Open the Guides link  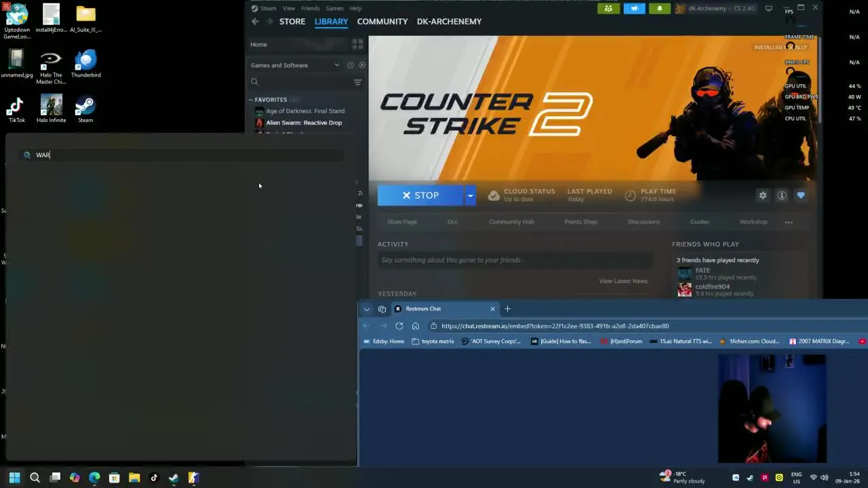[x=700, y=222]
